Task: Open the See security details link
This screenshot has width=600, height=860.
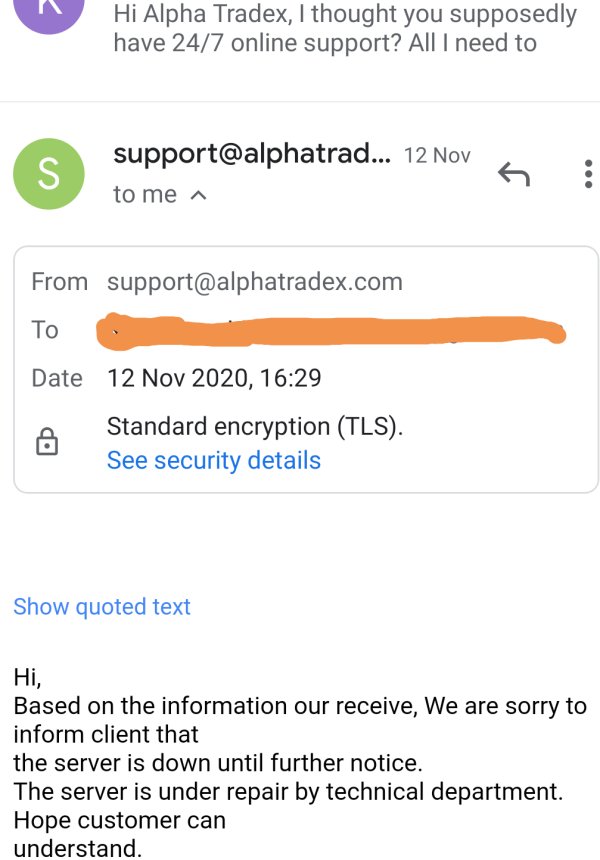Action: click(x=214, y=460)
